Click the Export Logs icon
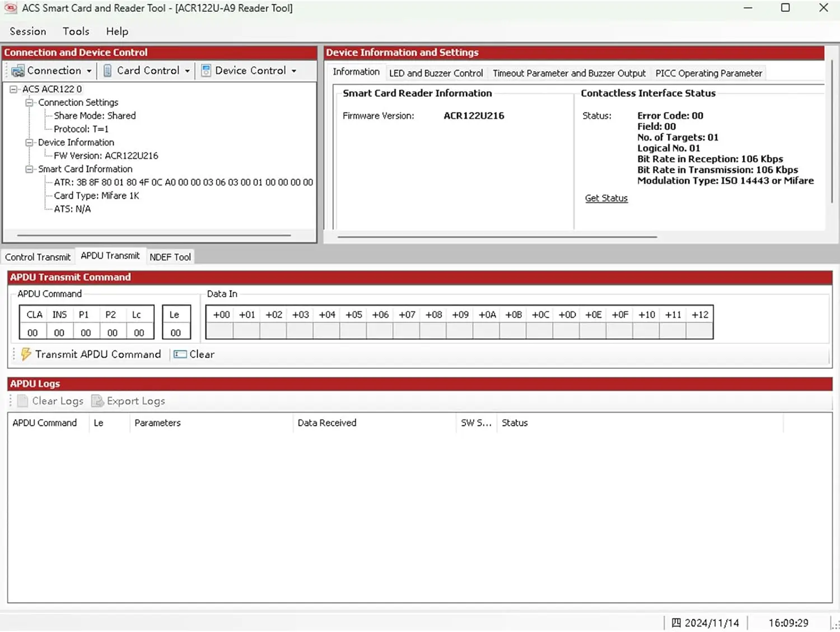 pyautogui.click(x=97, y=401)
